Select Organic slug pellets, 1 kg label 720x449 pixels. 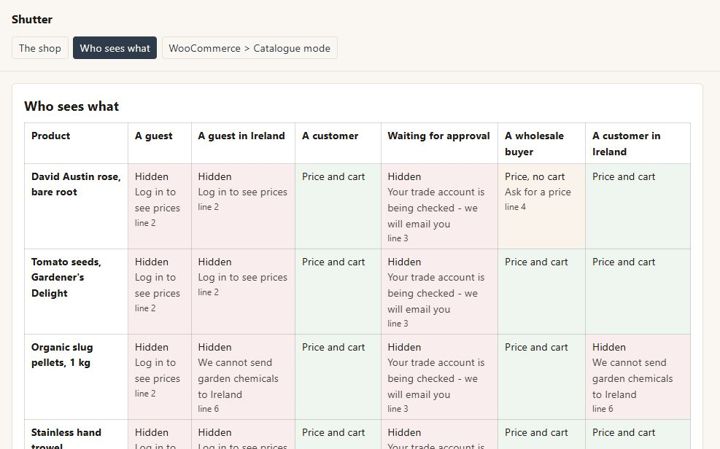pyautogui.click(x=62, y=355)
